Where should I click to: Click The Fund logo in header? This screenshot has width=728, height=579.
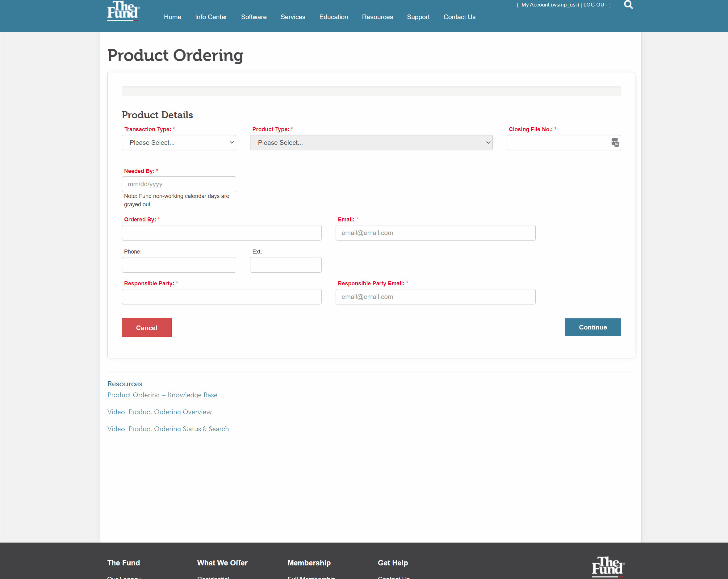pyautogui.click(x=123, y=11)
